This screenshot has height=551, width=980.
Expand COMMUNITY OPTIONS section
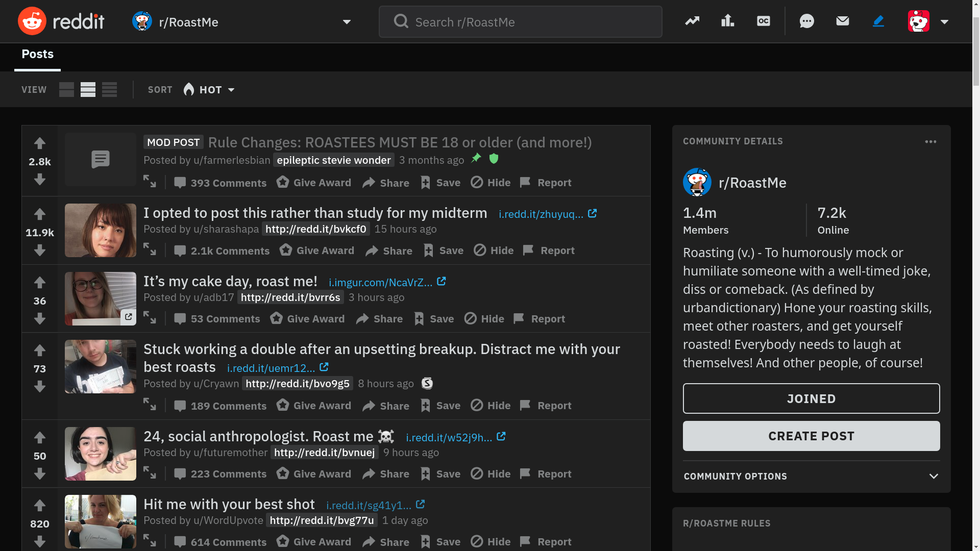pyautogui.click(x=811, y=477)
